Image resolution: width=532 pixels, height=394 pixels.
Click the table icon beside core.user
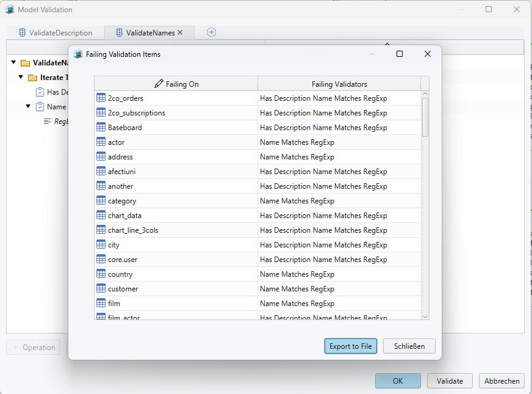click(101, 259)
